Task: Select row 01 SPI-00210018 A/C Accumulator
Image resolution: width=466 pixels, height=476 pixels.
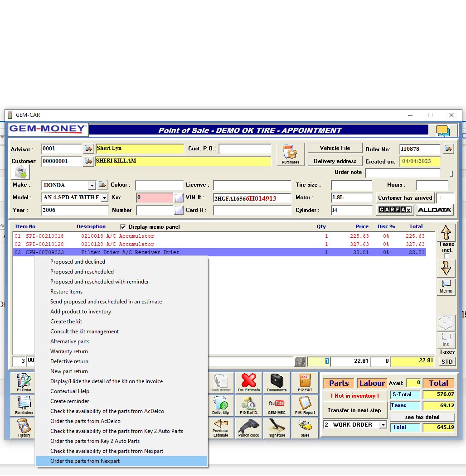Action: [219, 236]
